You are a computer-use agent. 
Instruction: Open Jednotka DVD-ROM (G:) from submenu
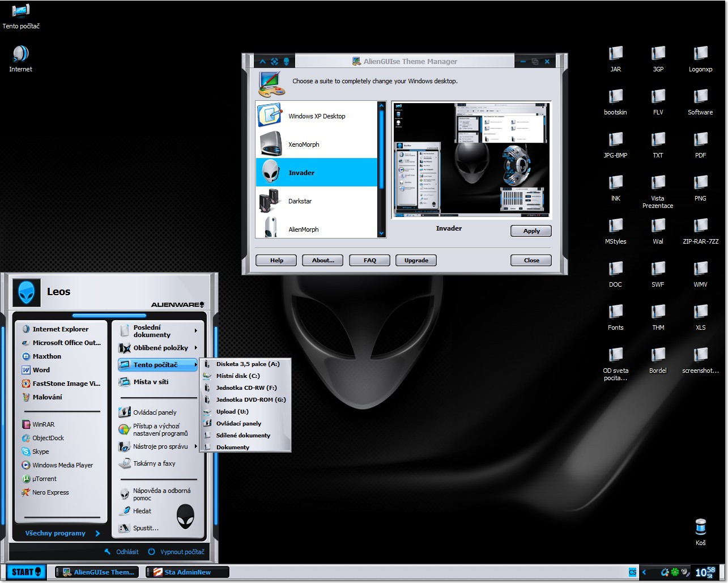[x=245, y=399]
